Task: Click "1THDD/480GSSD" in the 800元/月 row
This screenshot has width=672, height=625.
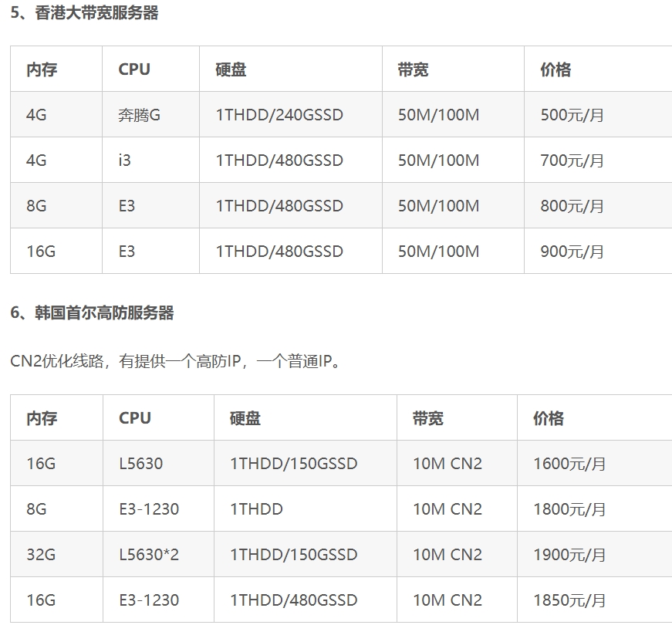Action: pyautogui.click(x=279, y=206)
